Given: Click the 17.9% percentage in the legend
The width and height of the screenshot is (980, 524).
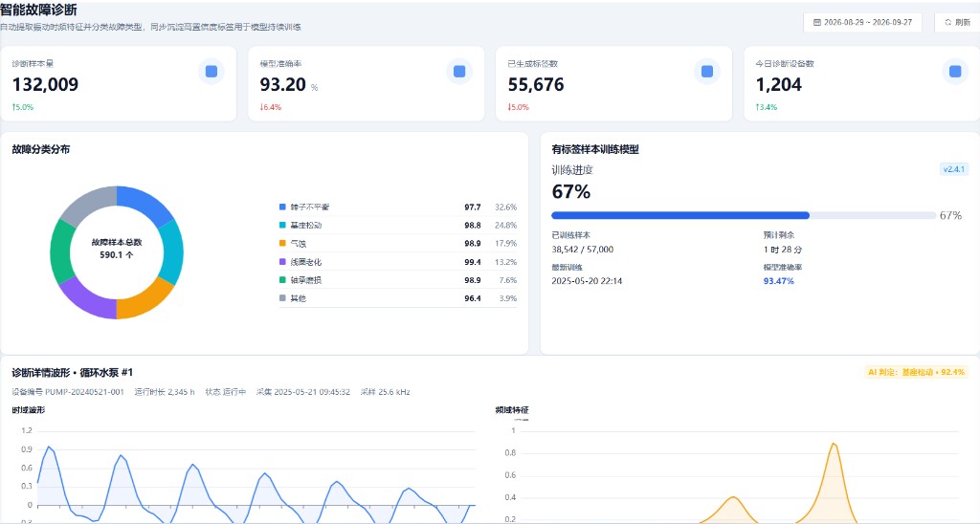Looking at the screenshot, I should [x=505, y=244].
